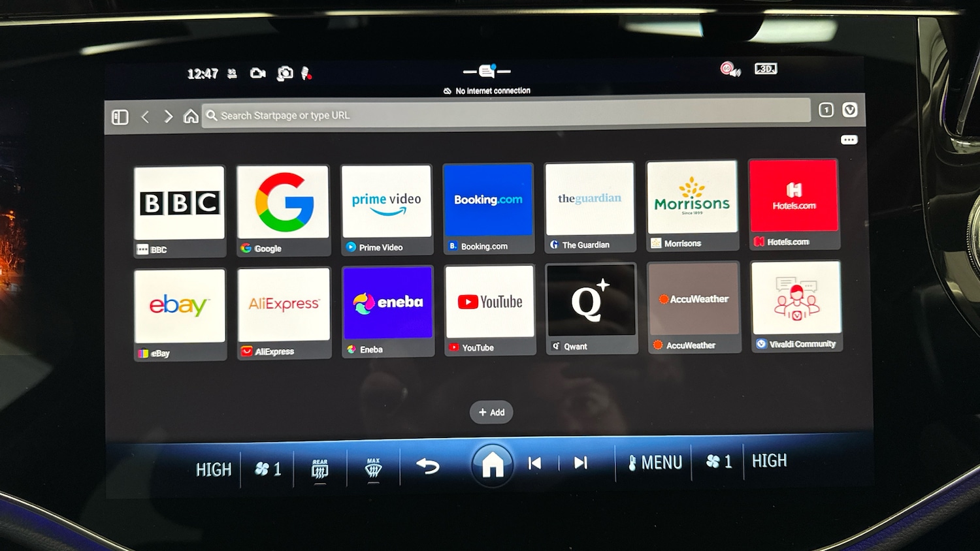The image size is (980, 551).
Task: Open the YouTube speed dial
Action: coord(489,309)
